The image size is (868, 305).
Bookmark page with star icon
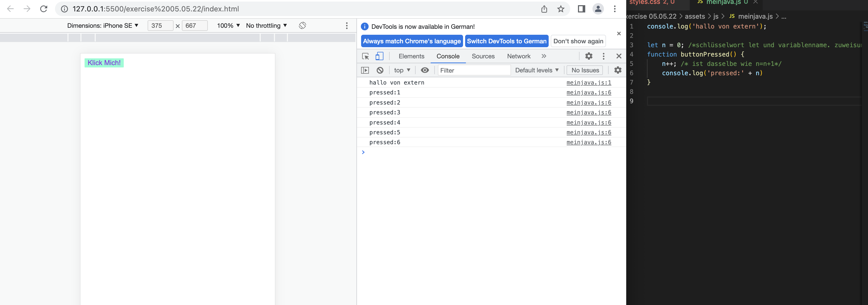tap(560, 9)
